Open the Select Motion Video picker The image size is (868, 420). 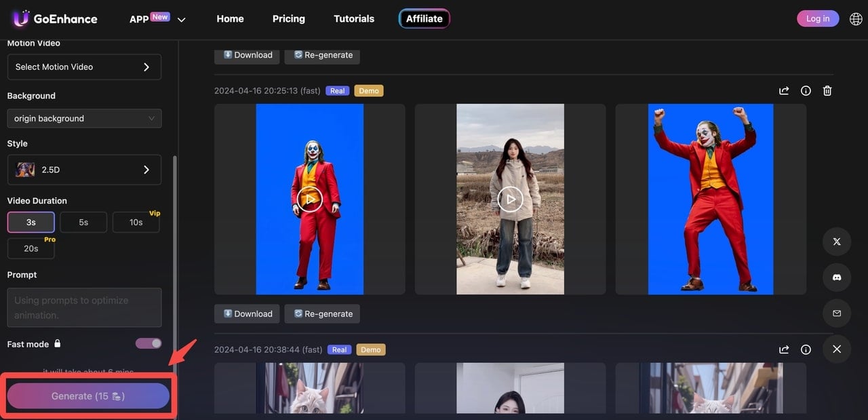pos(84,67)
